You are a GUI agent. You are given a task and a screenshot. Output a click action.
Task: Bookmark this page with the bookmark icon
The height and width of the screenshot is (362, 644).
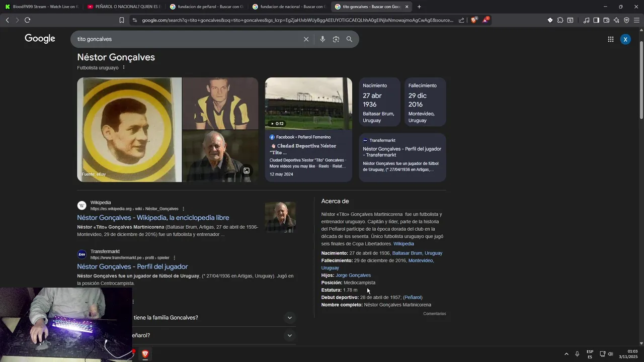tap(121, 20)
